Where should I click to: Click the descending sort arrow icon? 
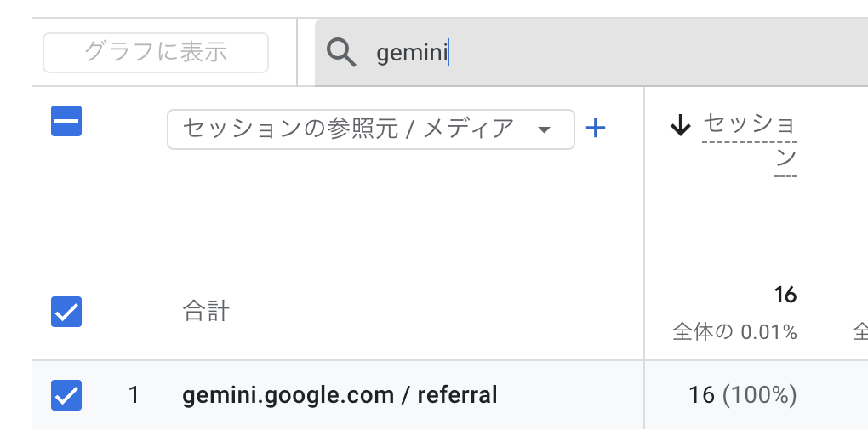[x=680, y=126]
